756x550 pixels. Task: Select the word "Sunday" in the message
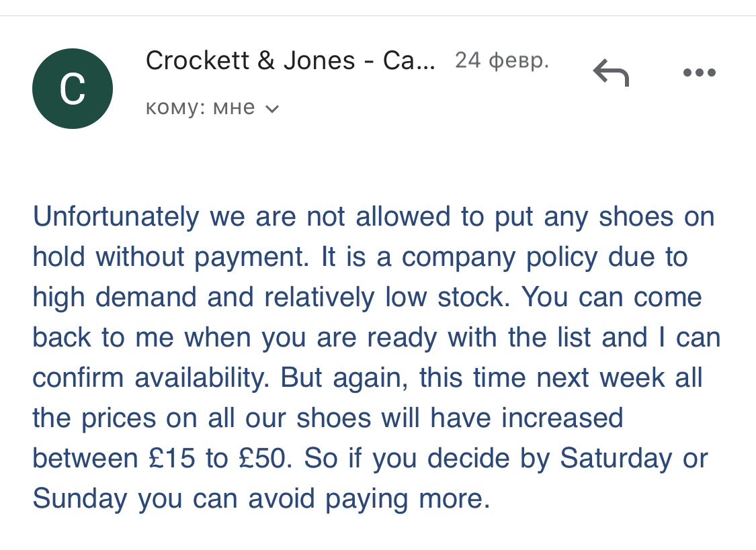point(80,499)
